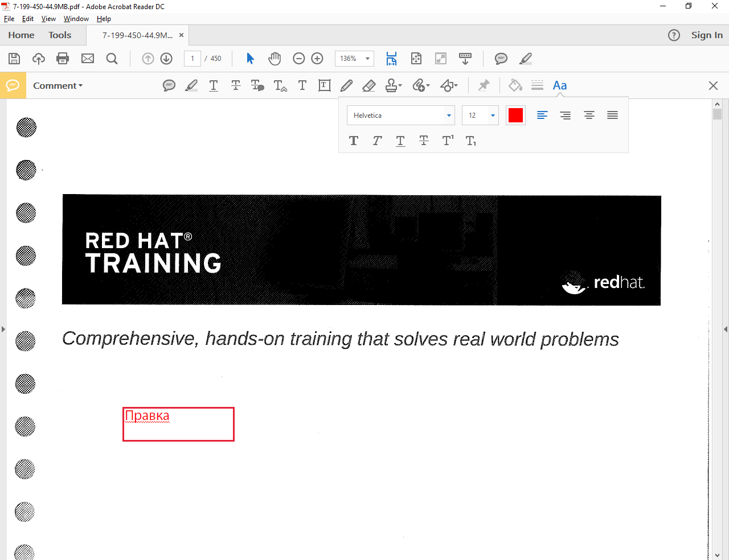
Task: Click the sticky note comment icon
Action: 169,85
